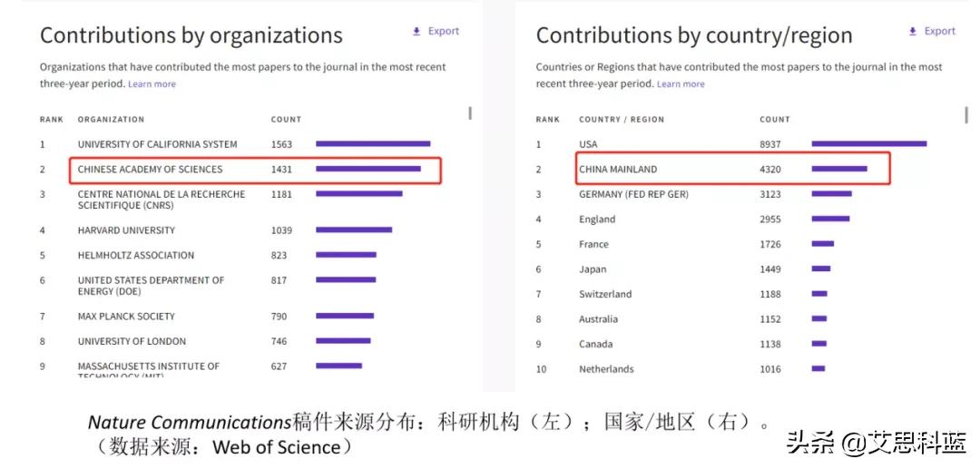This screenshot has width=980, height=469.
Task: Click Export link in organizations panel
Action: [444, 31]
